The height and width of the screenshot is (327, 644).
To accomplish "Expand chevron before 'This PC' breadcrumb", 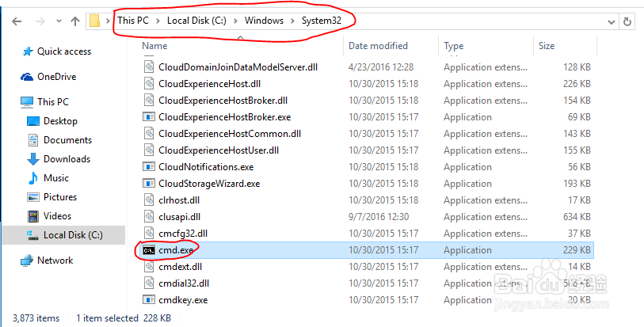I will point(109,21).
